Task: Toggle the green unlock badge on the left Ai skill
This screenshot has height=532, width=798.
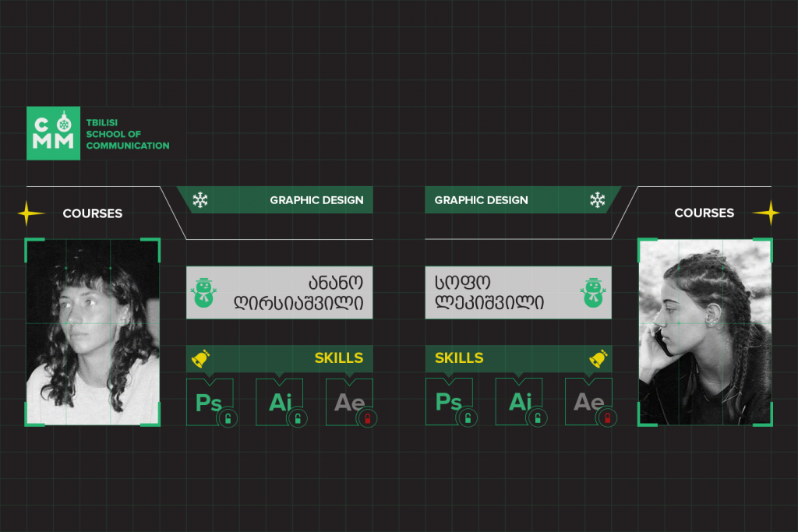Action: pyautogui.click(x=298, y=419)
